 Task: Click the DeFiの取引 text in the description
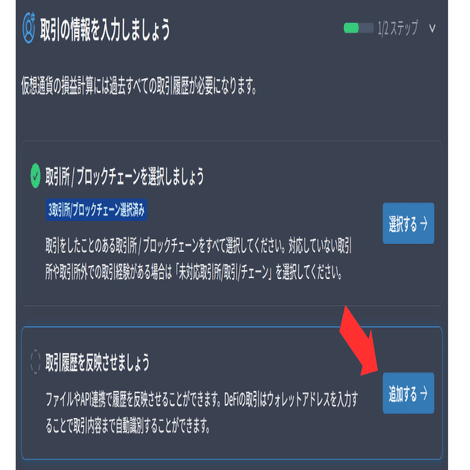click(242, 400)
